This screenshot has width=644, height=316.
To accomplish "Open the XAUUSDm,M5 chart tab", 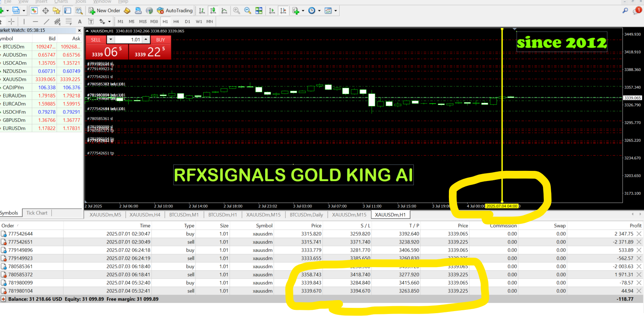I will click(106, 215).
